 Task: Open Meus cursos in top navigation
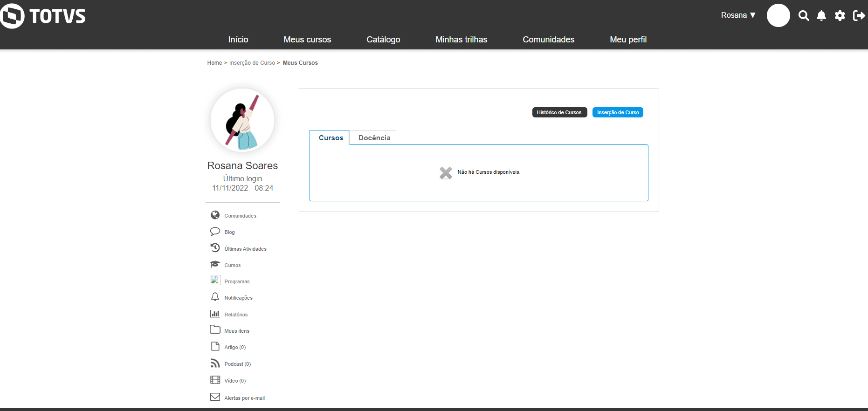tap(307, 40)
